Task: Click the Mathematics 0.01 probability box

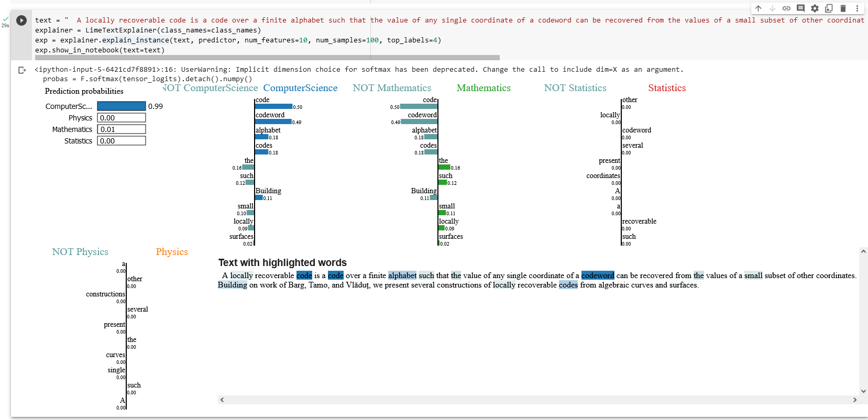Action: [122, 129]
